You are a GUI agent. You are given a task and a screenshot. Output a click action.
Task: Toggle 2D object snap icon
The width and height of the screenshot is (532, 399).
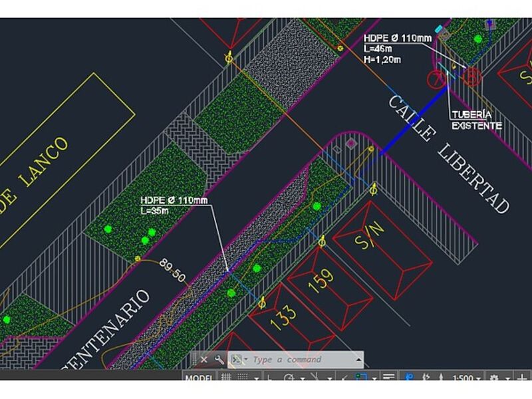[x=360, y=378]
